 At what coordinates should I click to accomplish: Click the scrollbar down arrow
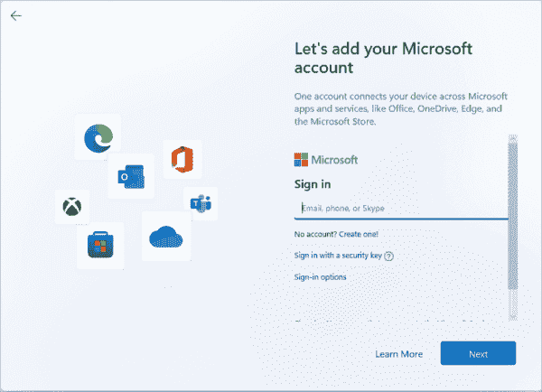pos(513,316)
